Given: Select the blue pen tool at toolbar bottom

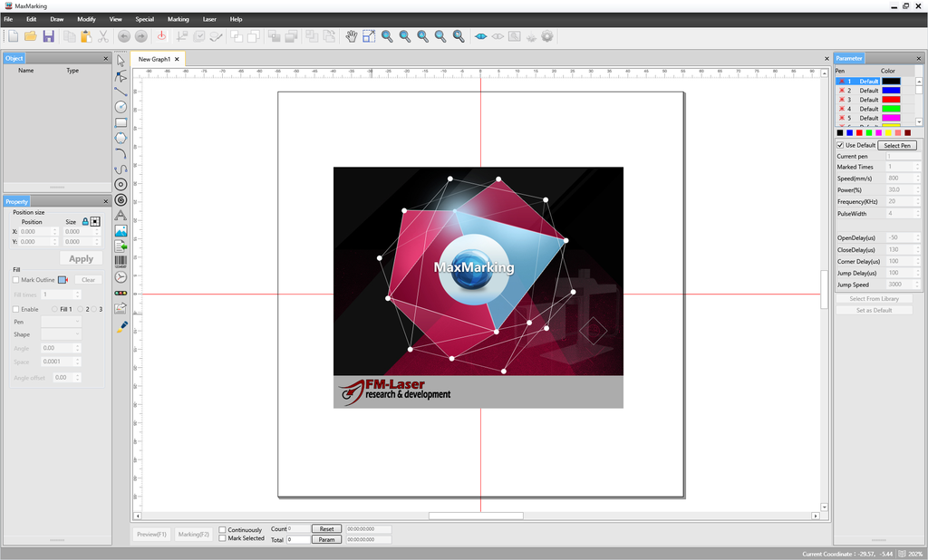Looking at the screenshot, I should 122,327.
